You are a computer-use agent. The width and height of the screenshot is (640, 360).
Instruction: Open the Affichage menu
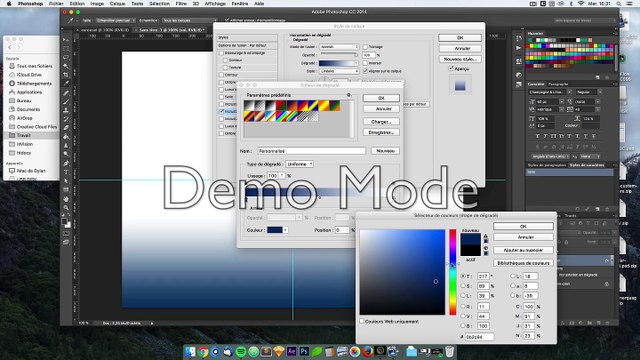215,4
